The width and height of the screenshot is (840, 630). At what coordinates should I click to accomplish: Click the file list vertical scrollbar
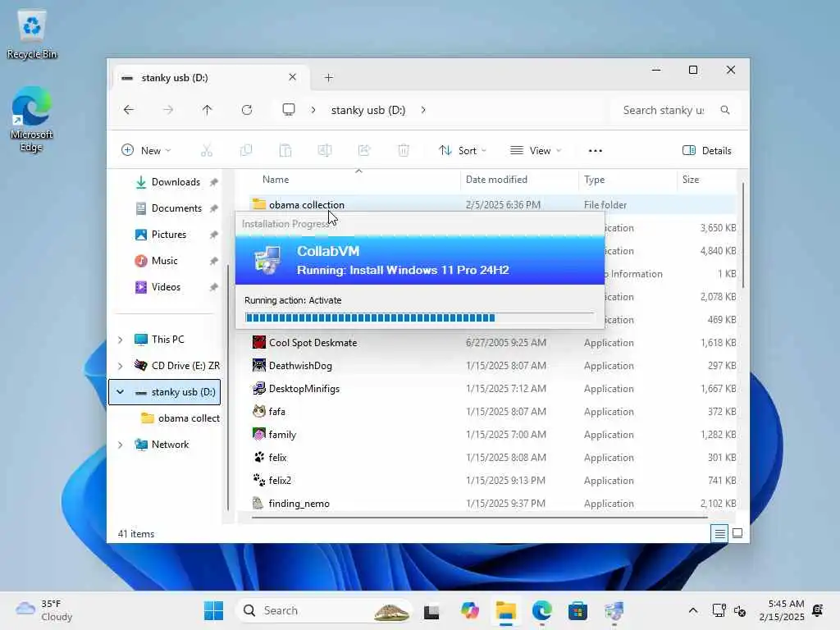(x=743, y=235)
